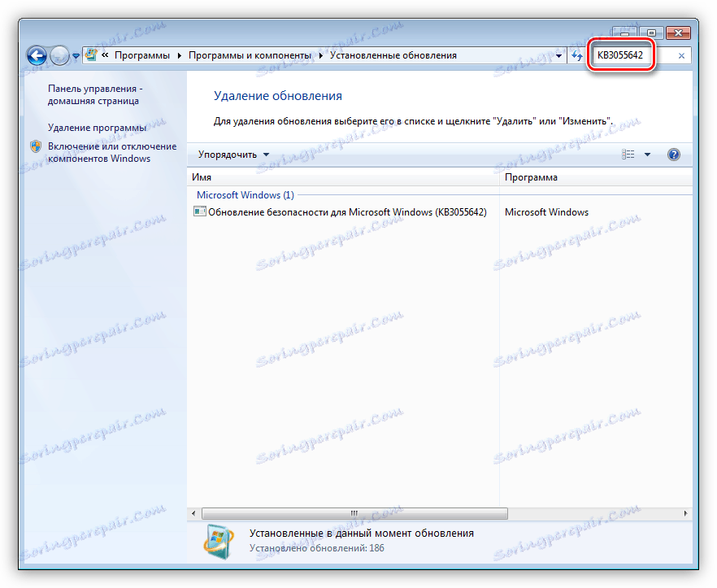Clear the search with the X icon
The image size is (717, 588).
tap(681, 56)
